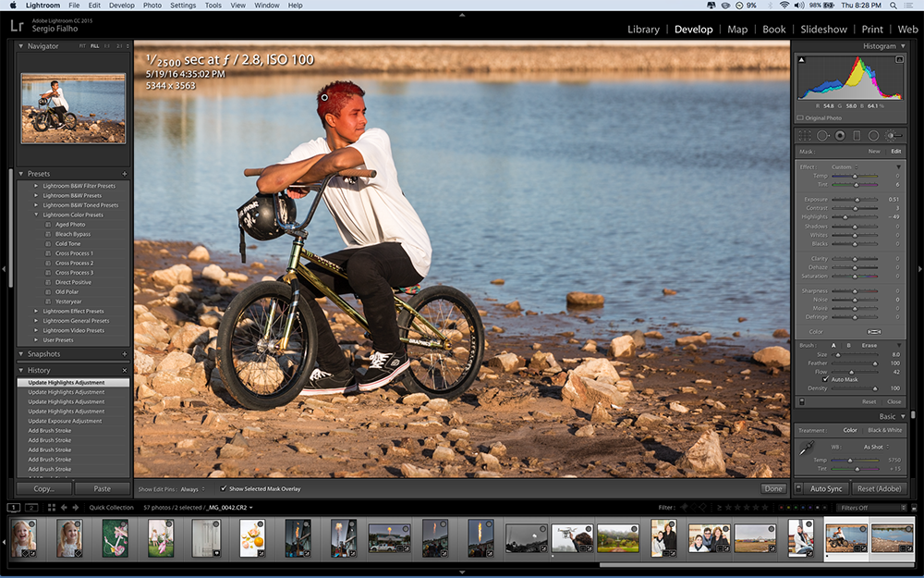Select the Crop Overlay tool
This screenshot has height=578, width=924.
coord(805,135)
